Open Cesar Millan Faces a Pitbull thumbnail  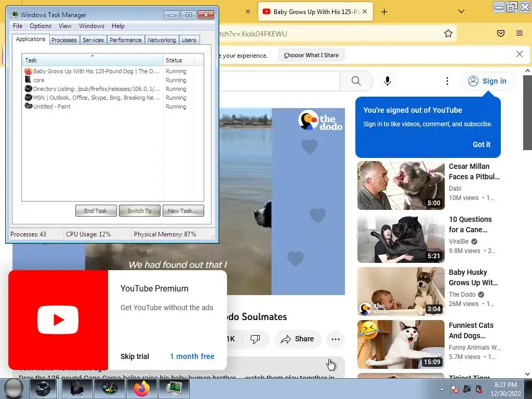coord(401,185)
